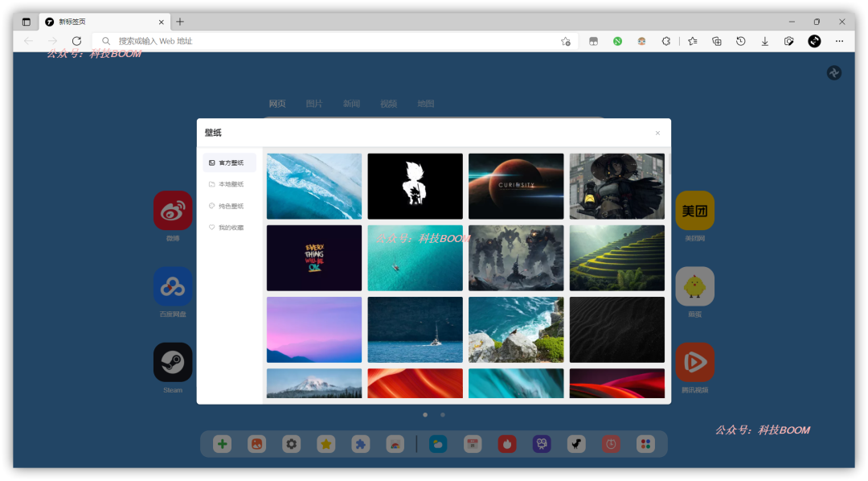
Task: Open the 本地壁纸 sidebar category
Action: pyautogui.click(x=229, y=184)
